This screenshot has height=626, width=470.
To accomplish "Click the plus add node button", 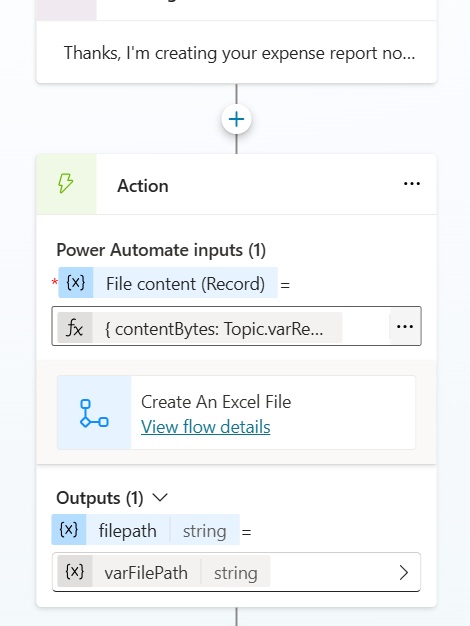I will click(x=236, y=119).
